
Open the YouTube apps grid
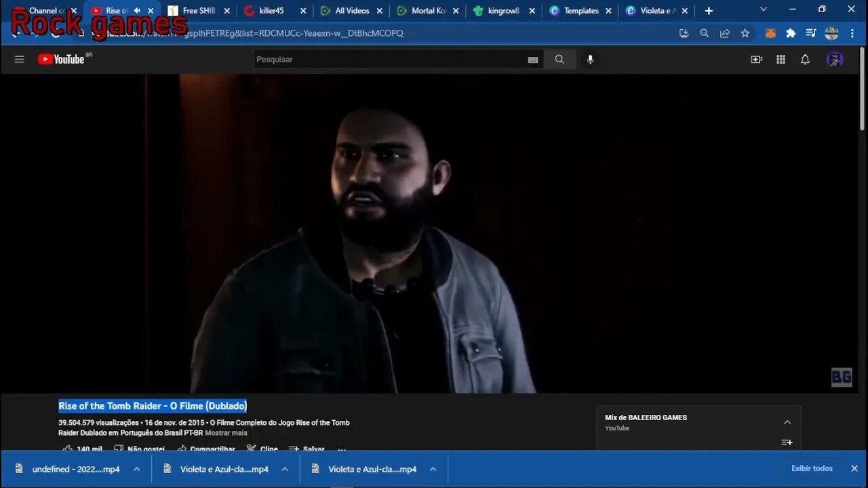(x=781, y=60)
